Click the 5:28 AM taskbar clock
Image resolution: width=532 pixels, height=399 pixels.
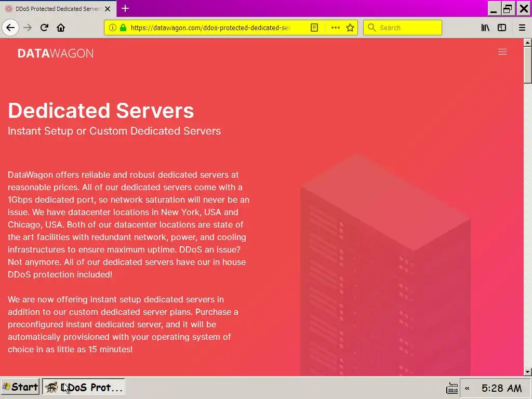pyautogui.click(x=501, y=388)
